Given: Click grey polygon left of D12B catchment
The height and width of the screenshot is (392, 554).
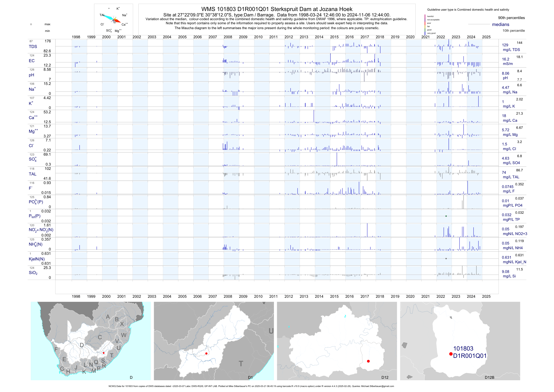Looking at the screenshot, I should 405,345.
